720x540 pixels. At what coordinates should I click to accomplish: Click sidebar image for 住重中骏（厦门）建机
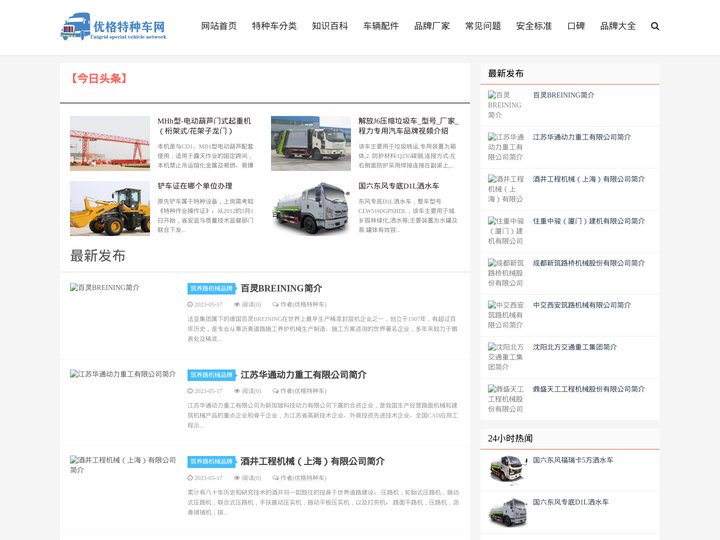click(x=505, y=231)
